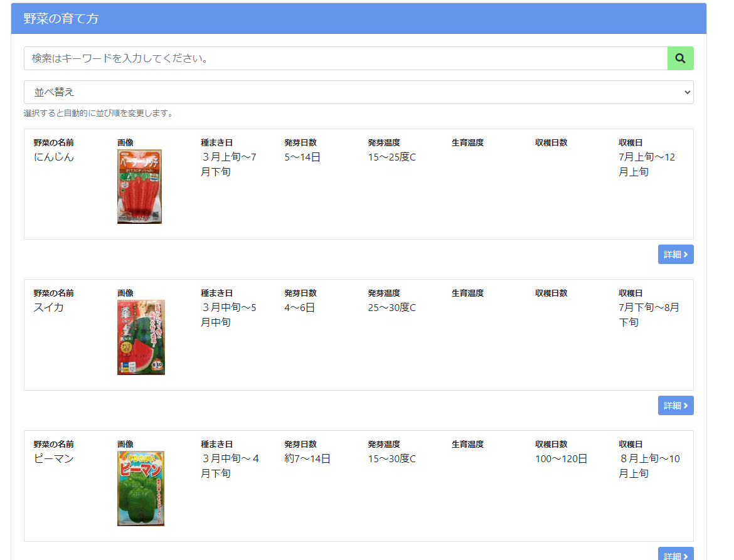Click the ピーマン seed packet image
Viewport: 734px width, 560px height.
141,489
